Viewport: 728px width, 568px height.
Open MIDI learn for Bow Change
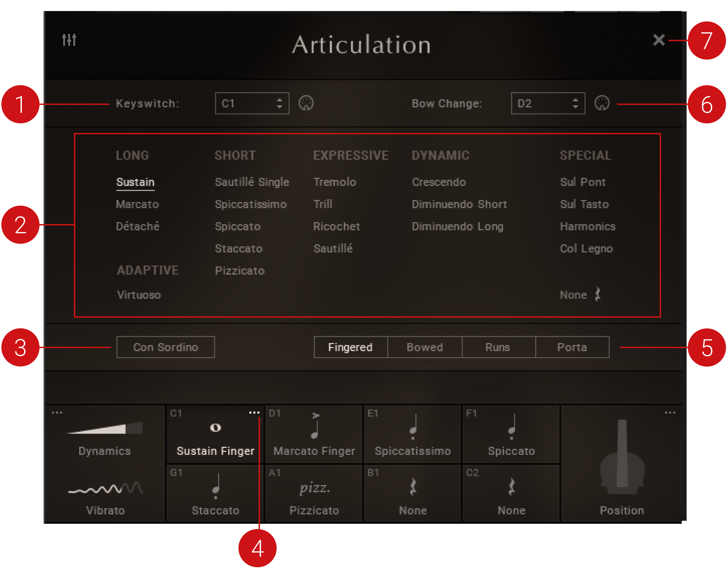(x=603, y=103)
